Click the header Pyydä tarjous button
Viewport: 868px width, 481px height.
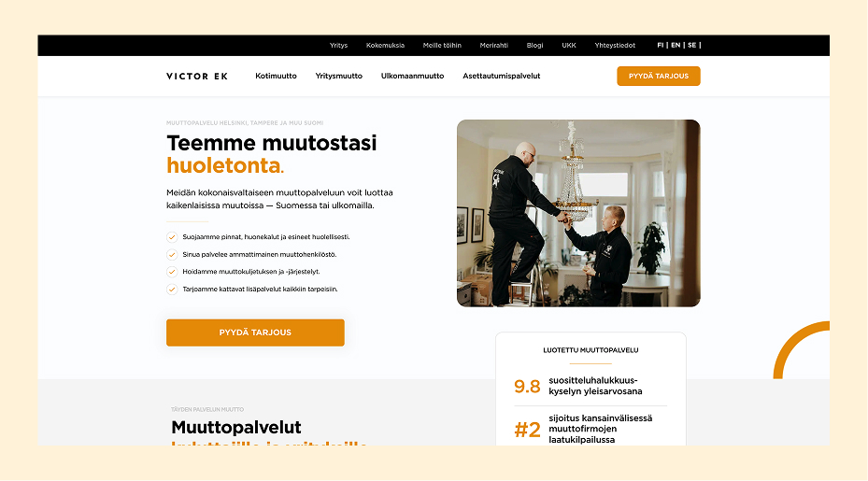[658, 76]
